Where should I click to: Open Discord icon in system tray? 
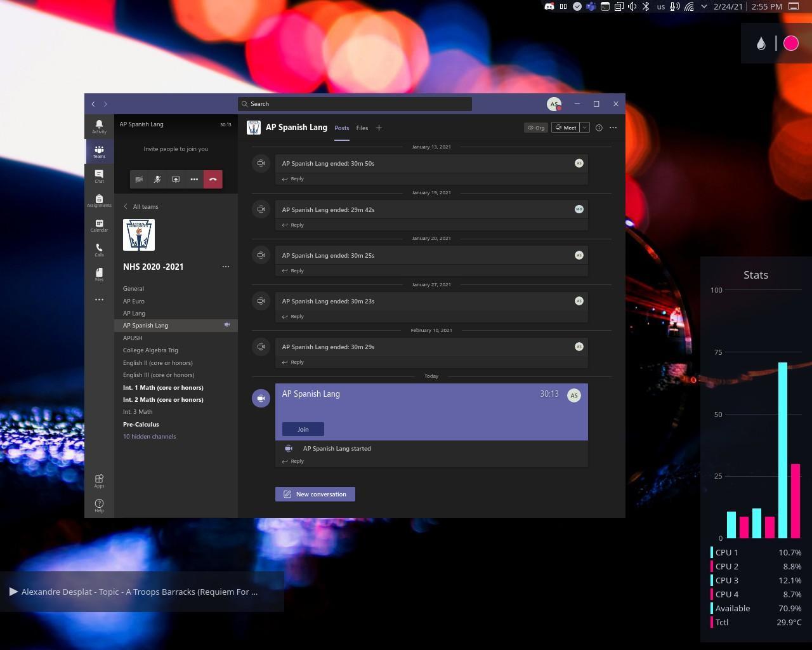click(549, 6)
